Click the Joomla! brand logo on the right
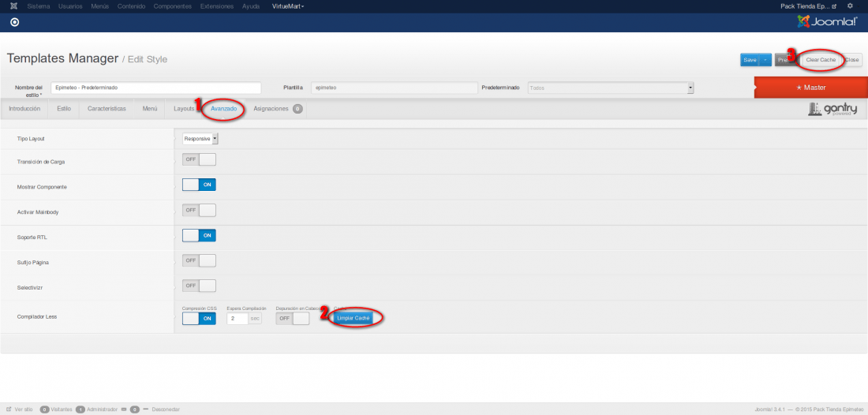 tap(828, 21)
